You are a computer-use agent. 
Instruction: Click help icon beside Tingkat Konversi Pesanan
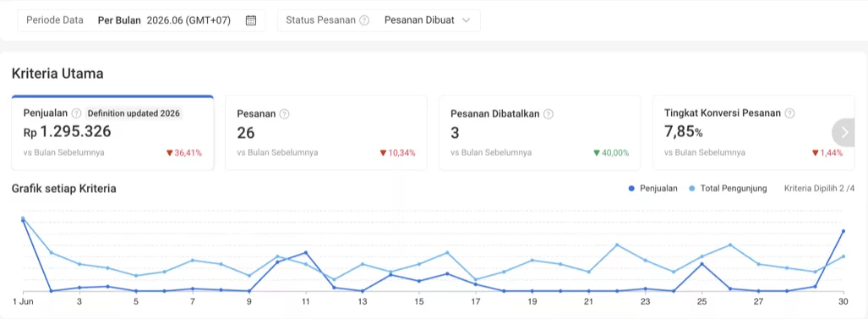click(790, 113)
